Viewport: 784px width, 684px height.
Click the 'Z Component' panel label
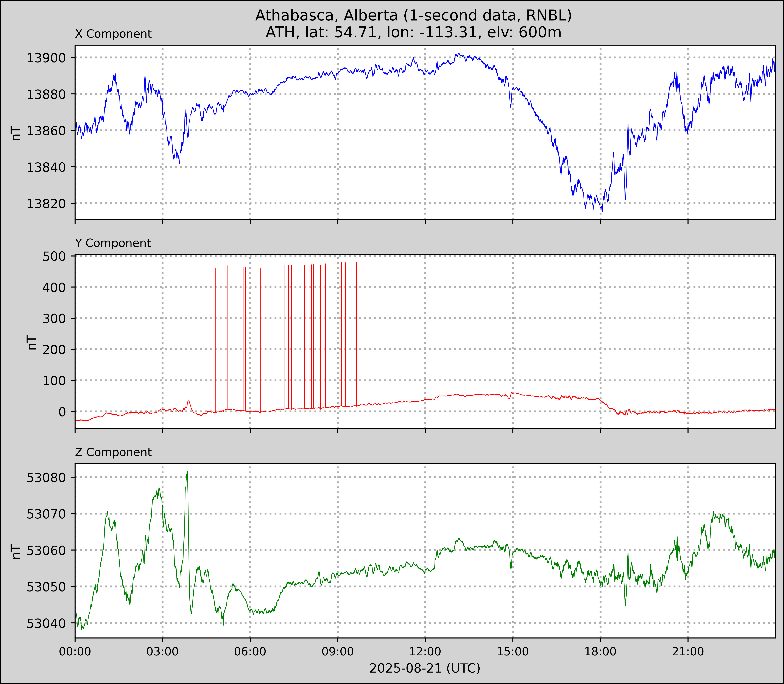[113, 452]
